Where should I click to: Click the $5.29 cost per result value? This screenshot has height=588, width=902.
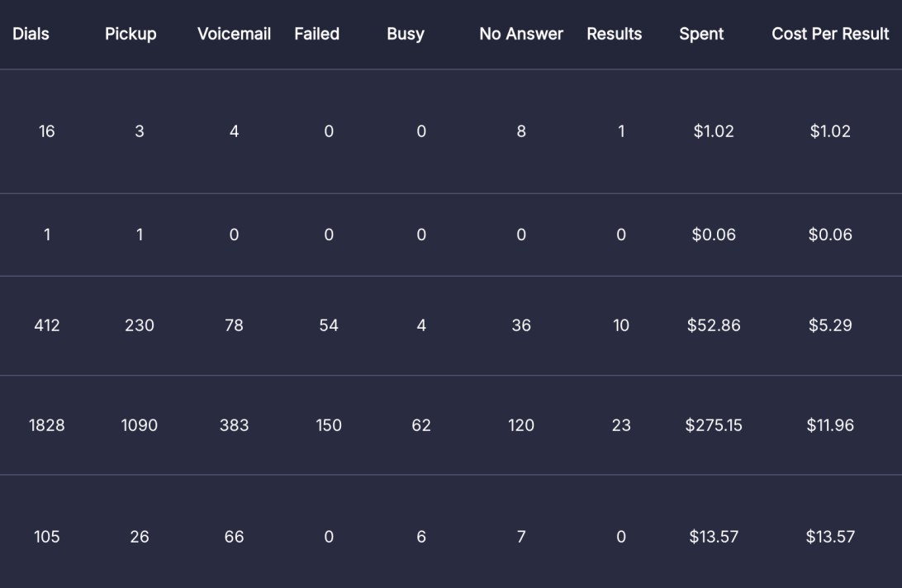click(830, 325)
